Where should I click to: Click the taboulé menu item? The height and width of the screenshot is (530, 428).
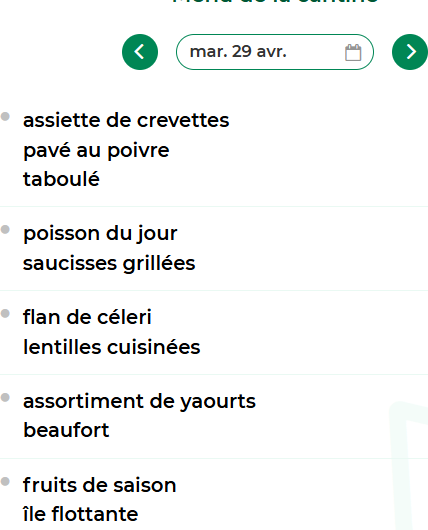tap(61, 179)
